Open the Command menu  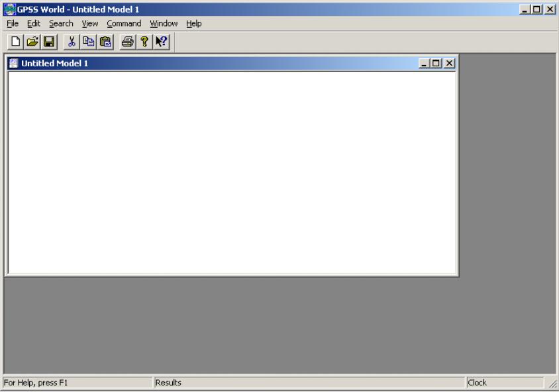[x=124, y=24]
